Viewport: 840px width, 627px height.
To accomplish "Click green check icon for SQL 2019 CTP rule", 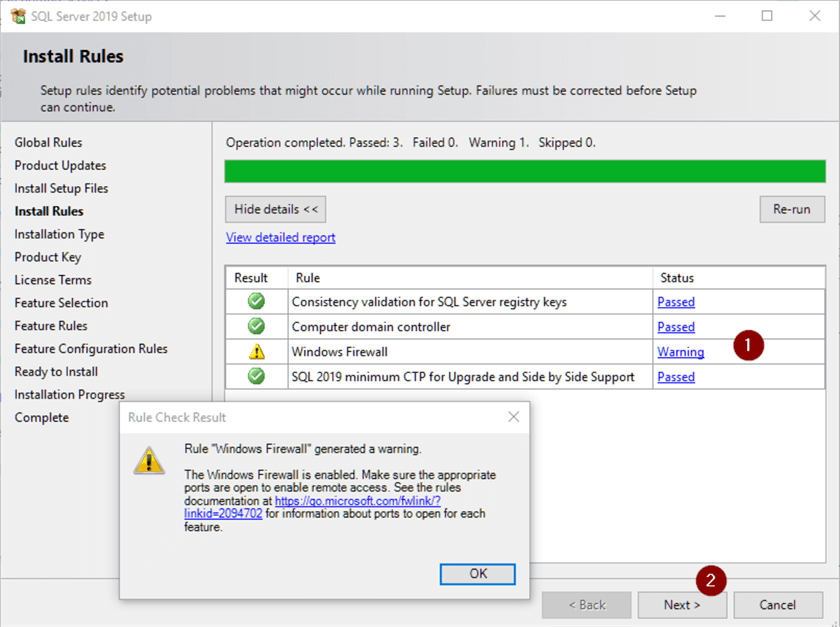I will point(256,376).
